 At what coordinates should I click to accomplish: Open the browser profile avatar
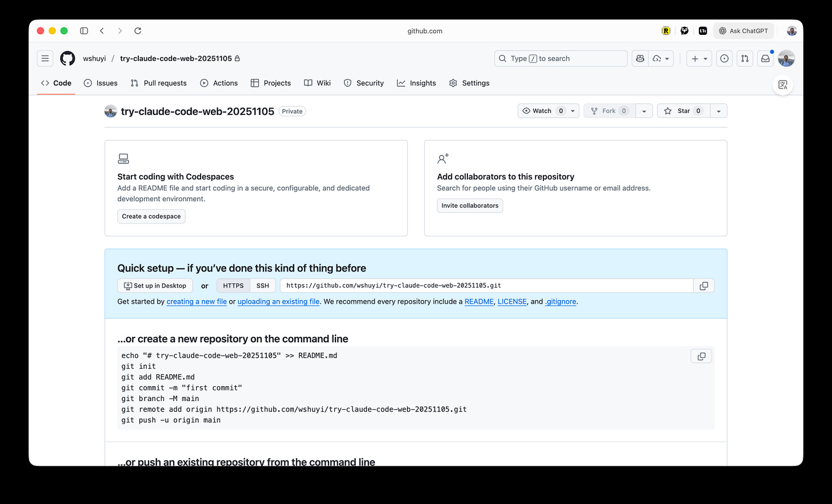point(791,31)
